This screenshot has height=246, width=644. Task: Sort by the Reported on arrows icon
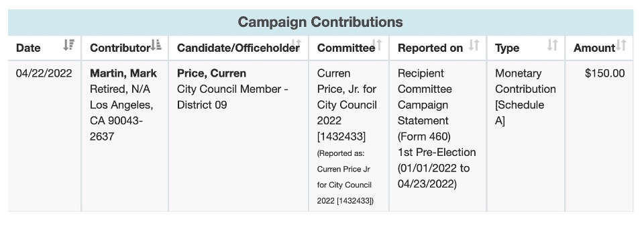click(474, 45)
